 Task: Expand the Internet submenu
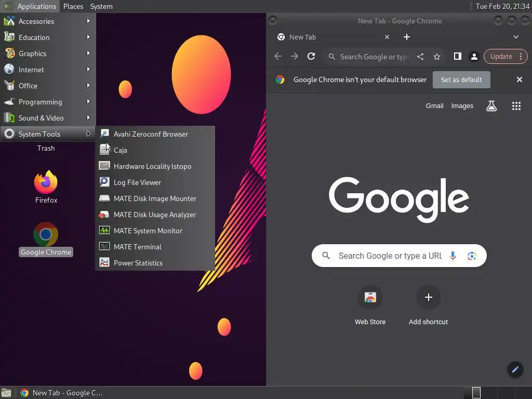coord(47,70)
